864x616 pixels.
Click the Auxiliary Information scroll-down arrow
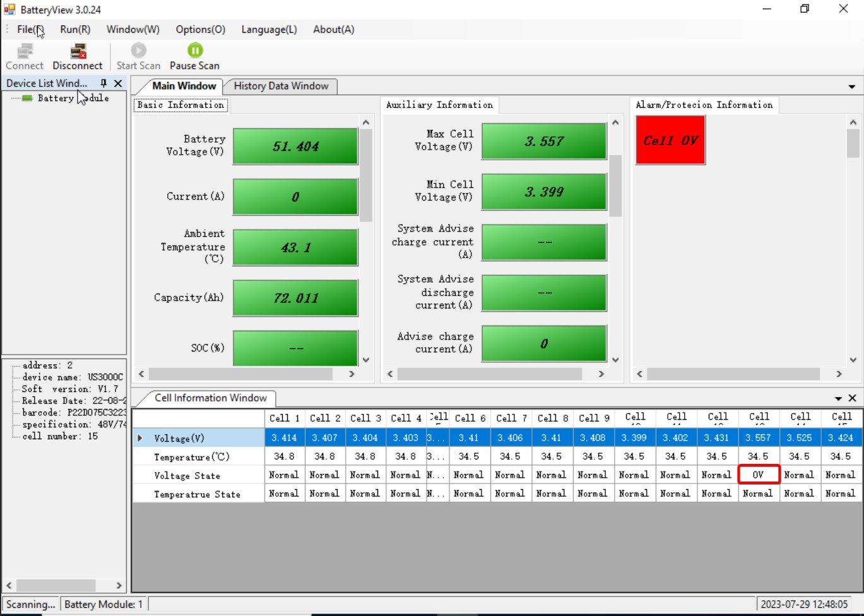[616, 360]
